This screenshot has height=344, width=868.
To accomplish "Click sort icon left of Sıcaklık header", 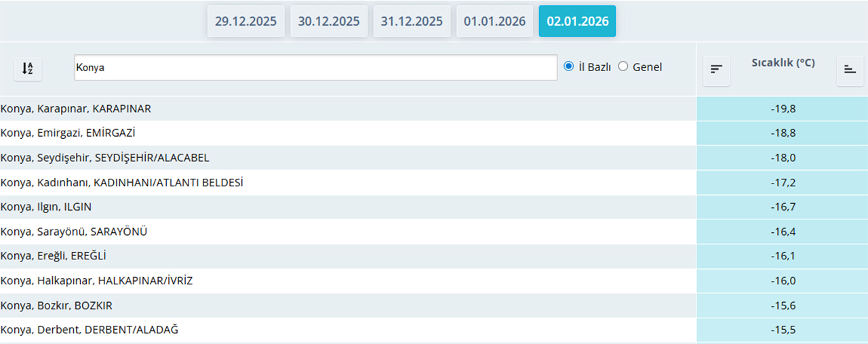I will (x=716, y=69).
